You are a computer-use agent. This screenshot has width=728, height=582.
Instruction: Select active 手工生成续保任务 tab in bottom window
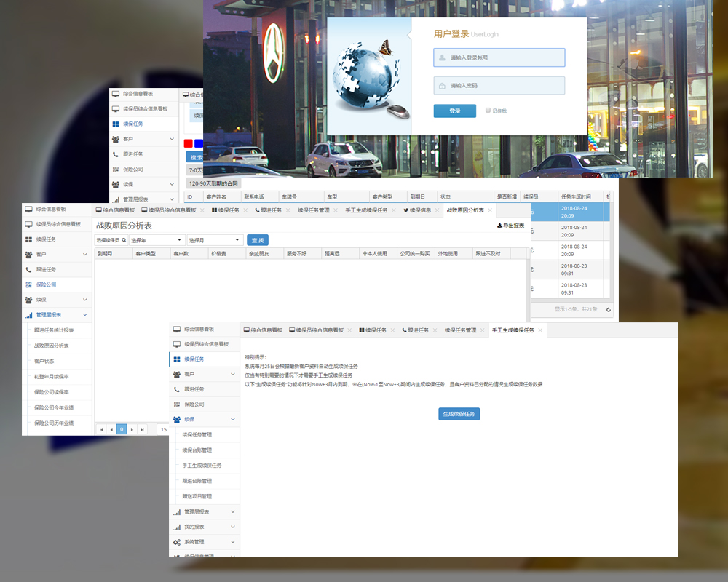point(513,330)
